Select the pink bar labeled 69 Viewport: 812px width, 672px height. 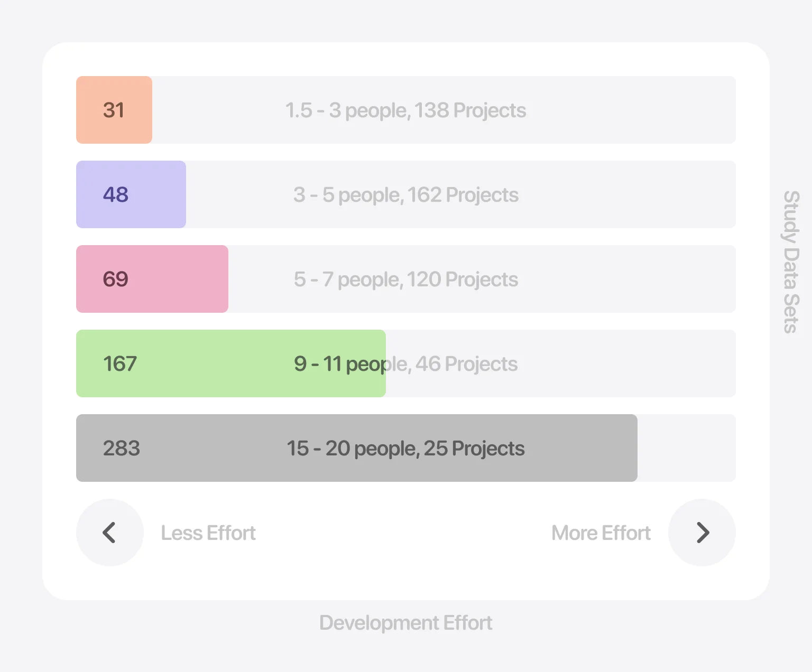coord(152,279)
